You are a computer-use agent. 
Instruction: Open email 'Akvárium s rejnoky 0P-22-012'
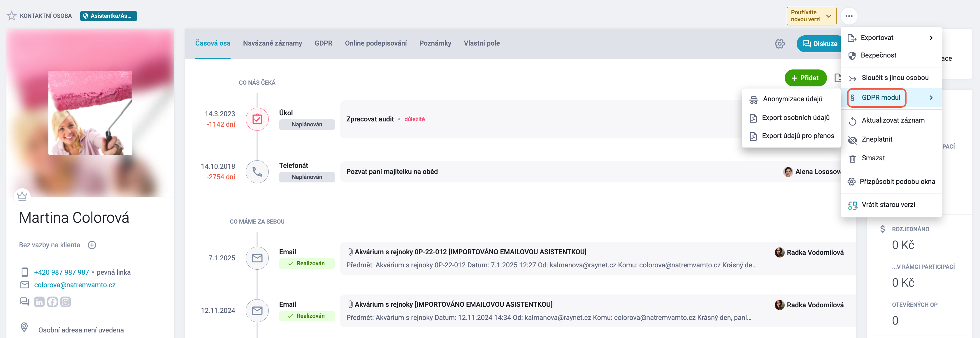tap(470, 252)
